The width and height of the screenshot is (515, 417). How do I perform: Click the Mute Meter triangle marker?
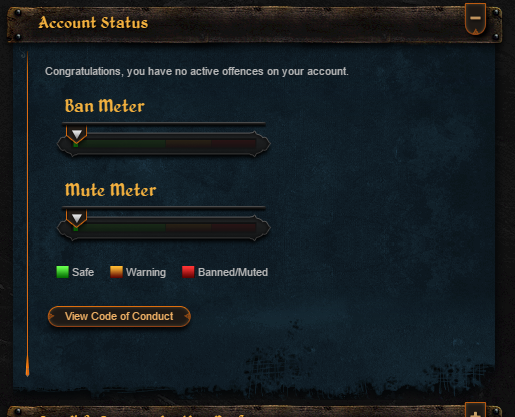coord(77,218)
